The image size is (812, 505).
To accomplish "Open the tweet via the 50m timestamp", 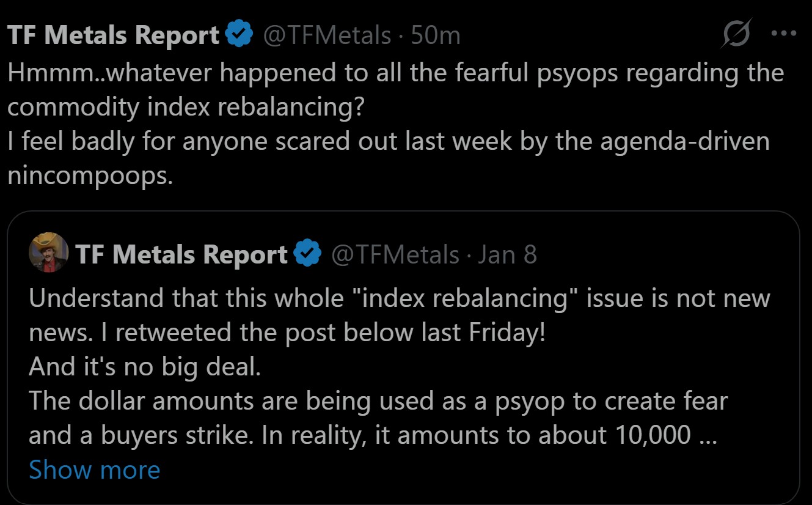I will click(x=436, y=35).
